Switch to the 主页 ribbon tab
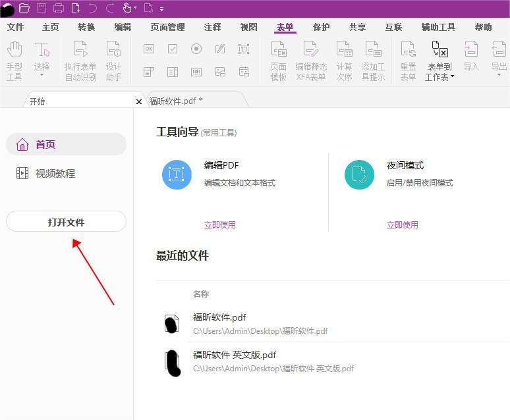510x420 pixels. (51, 27)
